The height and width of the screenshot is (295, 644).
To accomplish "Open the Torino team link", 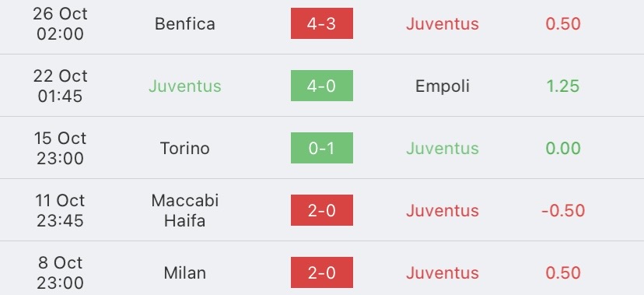I will coord(185,149).
